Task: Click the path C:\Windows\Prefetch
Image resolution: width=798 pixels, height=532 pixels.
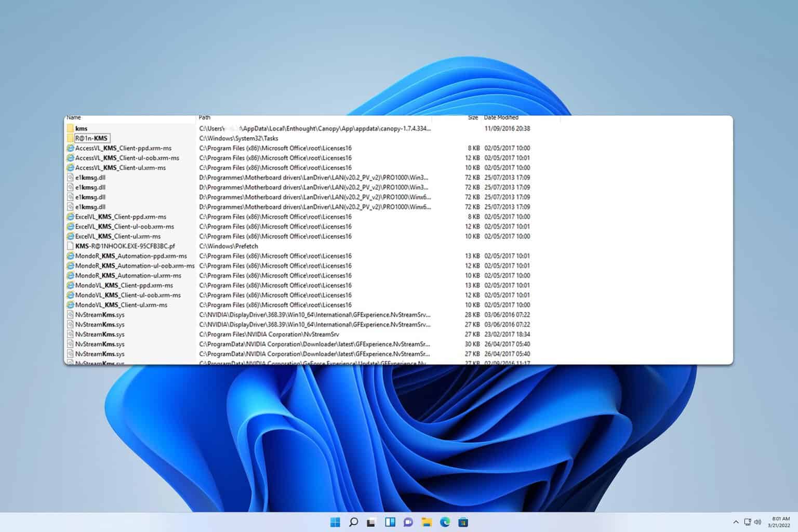Action: (x=229, y=246)
